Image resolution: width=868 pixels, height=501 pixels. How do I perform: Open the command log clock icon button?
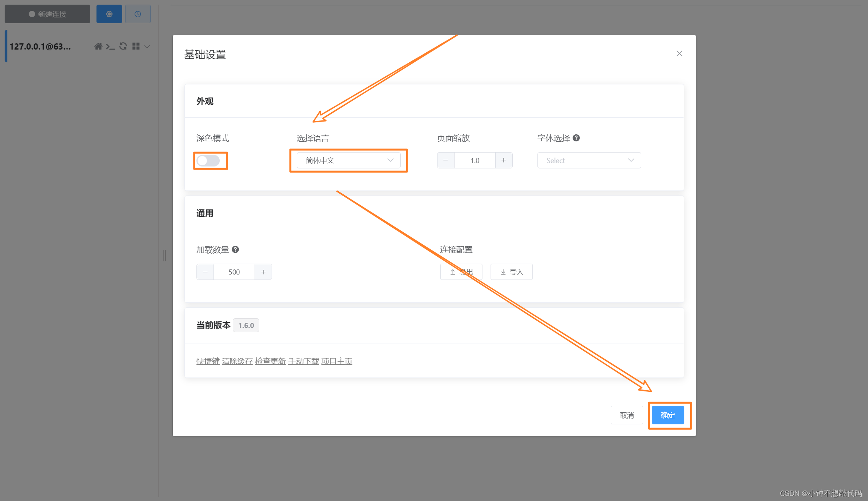(x=138, y=14)
